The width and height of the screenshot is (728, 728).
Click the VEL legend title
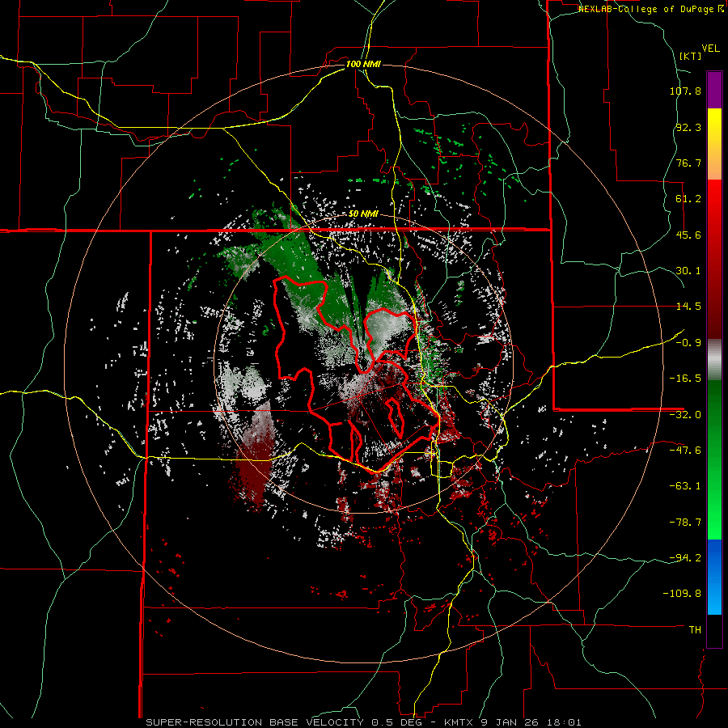(710, 49)
